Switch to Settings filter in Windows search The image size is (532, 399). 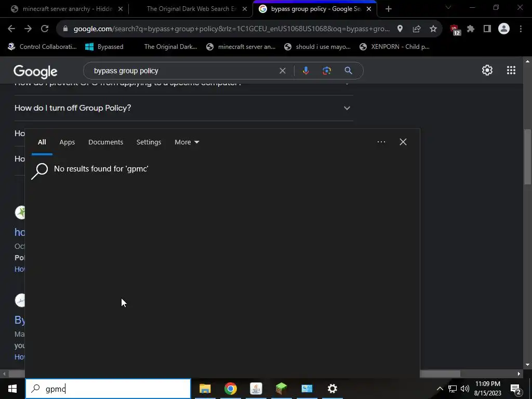[x=149, y=142]
